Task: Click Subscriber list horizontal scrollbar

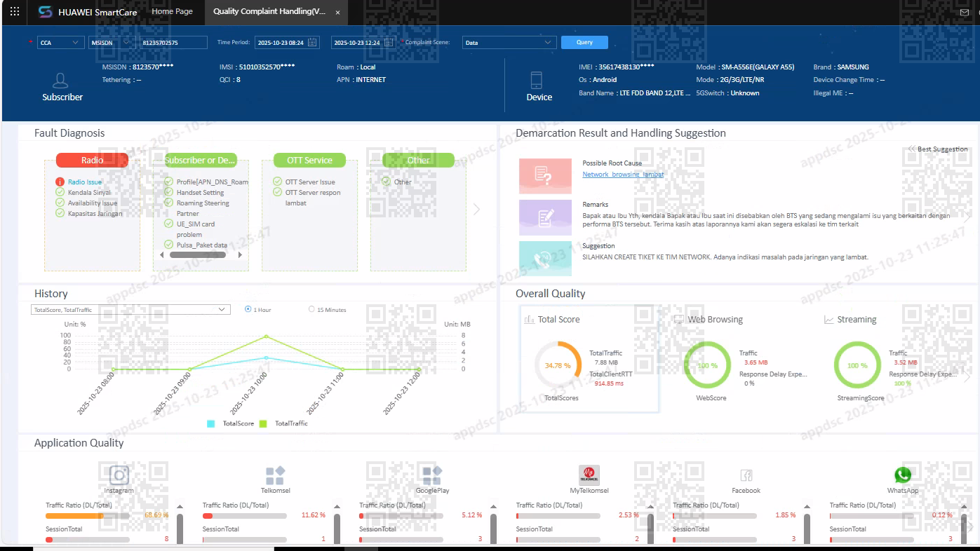Action: click(x=198, y=255)
